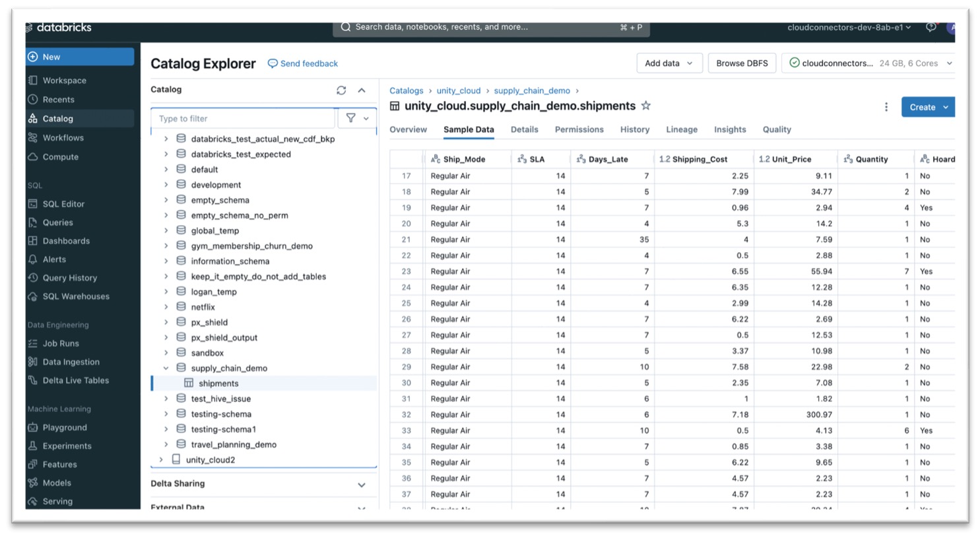Screen dimensions: 980x538
Task: Click the Unit_Price column header
Action: pos(795,159)
